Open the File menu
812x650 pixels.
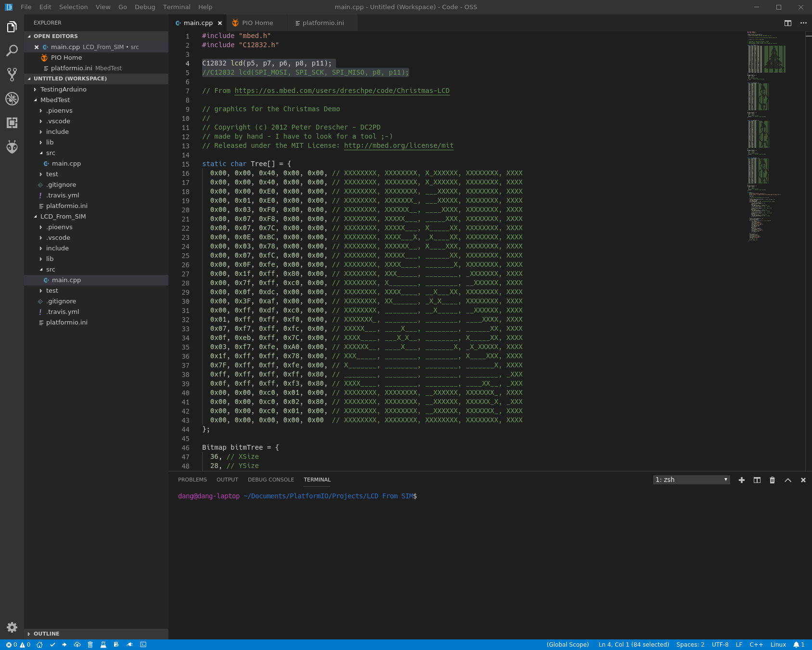coord(26,7)
